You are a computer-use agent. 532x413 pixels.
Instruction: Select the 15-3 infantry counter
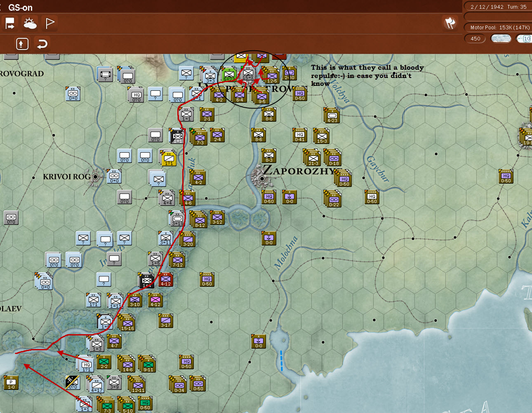pos(322,136)
